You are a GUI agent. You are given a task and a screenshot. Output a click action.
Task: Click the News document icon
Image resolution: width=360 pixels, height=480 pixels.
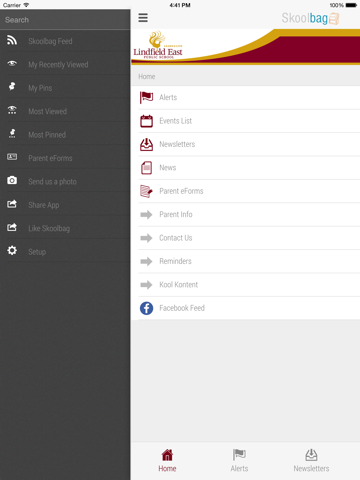pyautogui.click(x=146, y=168)
